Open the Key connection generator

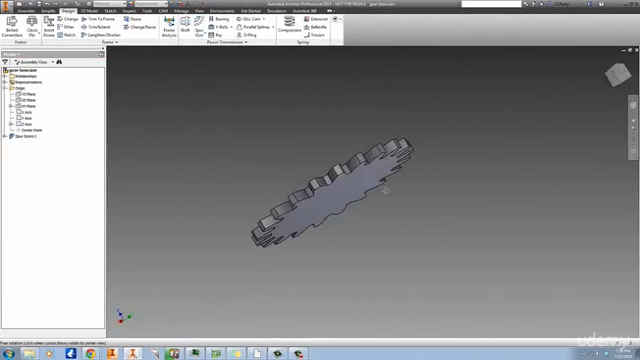coord(216,35)
